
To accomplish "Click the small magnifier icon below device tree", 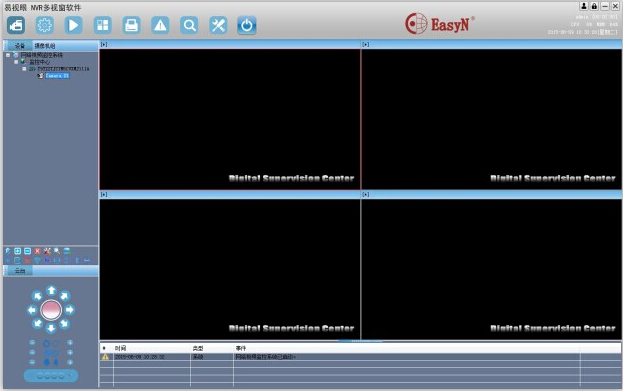I will (x=57, y=251).
